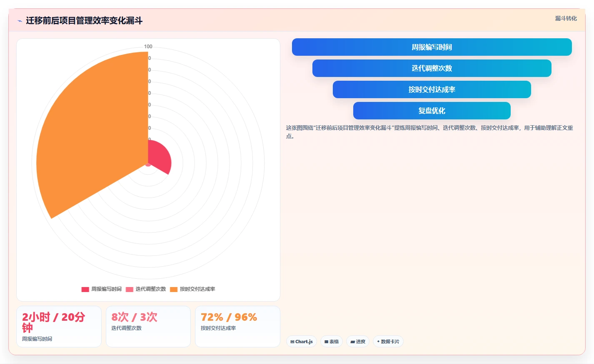Click the 72% / 96% stat card
The width and height of the screenshot is (594, 364).
click(237, 327)
